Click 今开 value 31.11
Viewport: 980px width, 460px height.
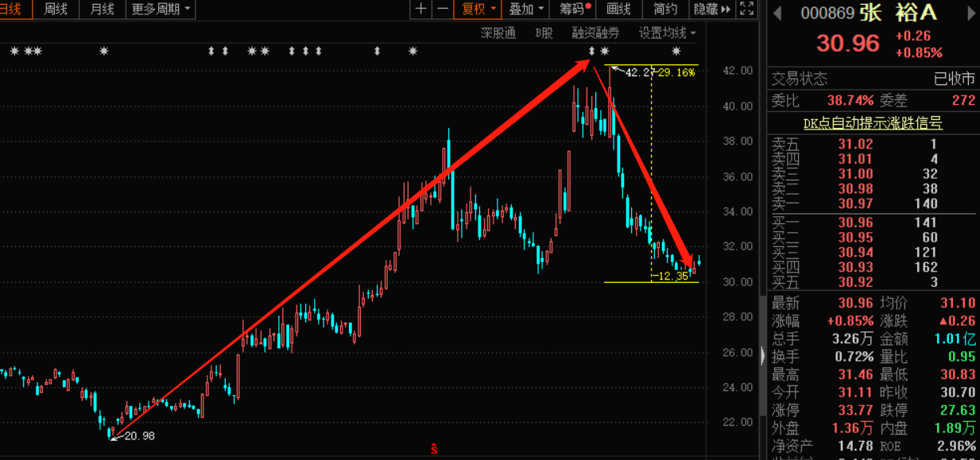(x=855, y=392)
